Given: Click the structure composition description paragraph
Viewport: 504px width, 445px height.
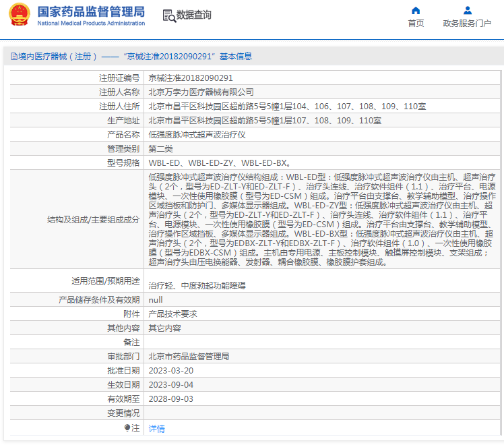Looking at the screenshot, I should pyautogui.click(x=322, y=220).
